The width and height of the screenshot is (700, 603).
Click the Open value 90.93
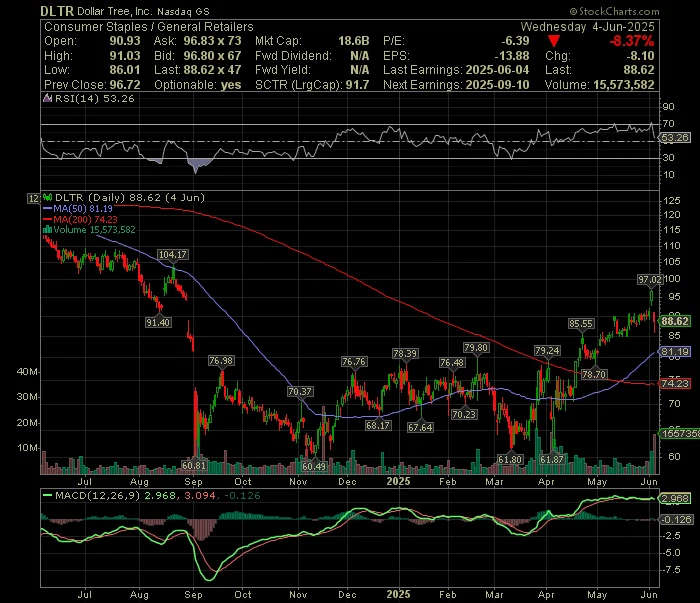click(125, 41)
